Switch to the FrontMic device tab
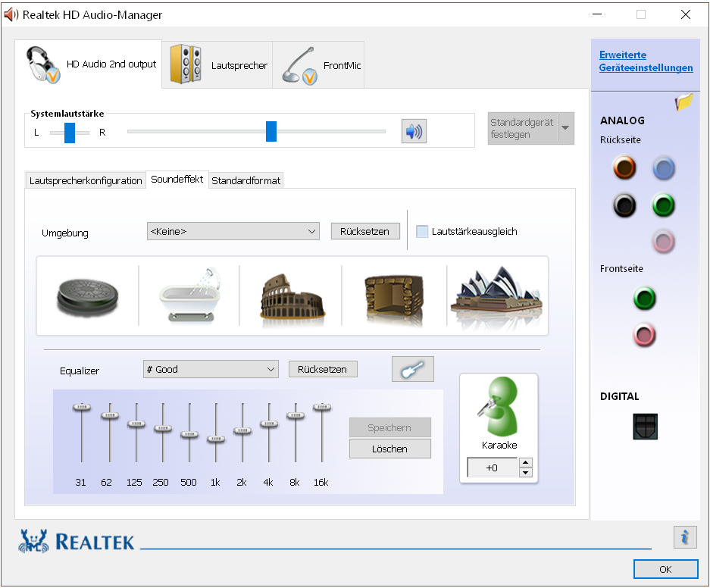 pos(319,65)
